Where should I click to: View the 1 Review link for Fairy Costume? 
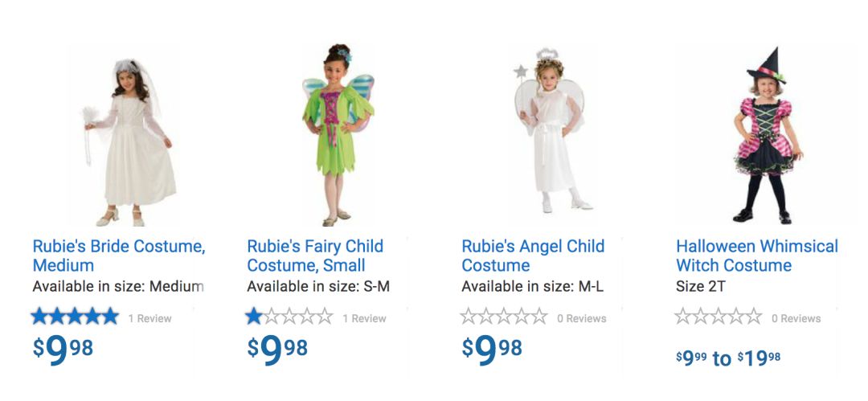click(x=365, y=318)
